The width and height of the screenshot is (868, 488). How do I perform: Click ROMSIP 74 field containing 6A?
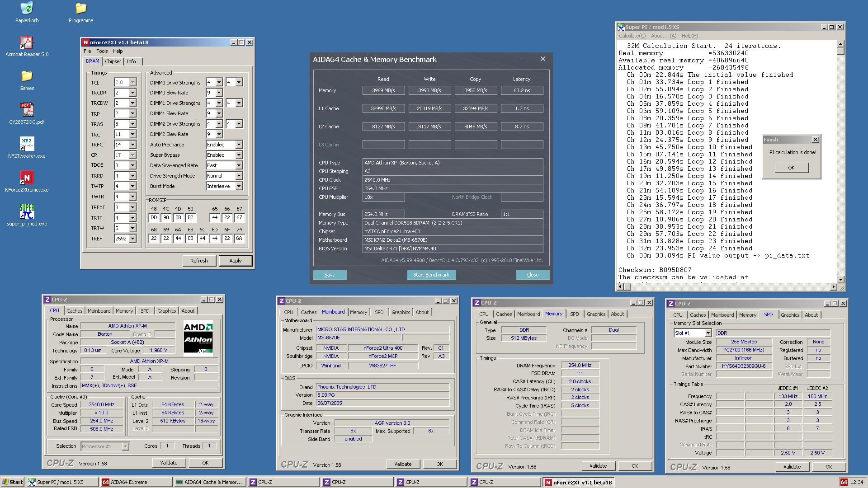click(239, 239)
